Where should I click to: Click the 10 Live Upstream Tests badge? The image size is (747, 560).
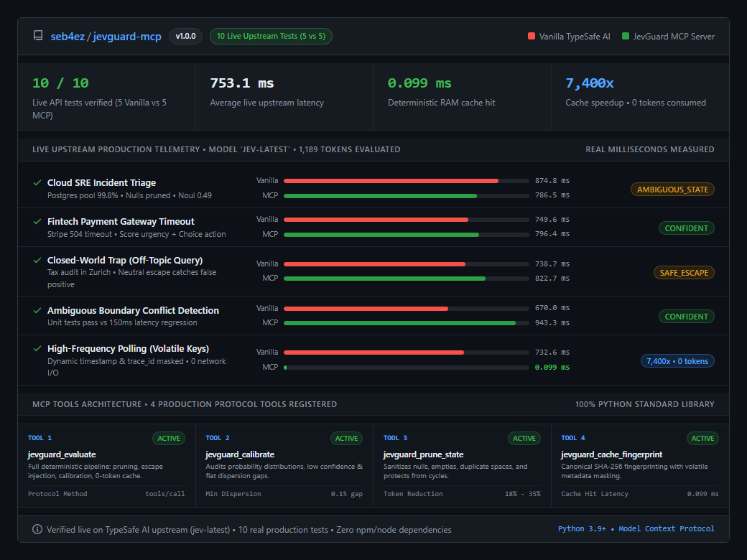(271, 36)
